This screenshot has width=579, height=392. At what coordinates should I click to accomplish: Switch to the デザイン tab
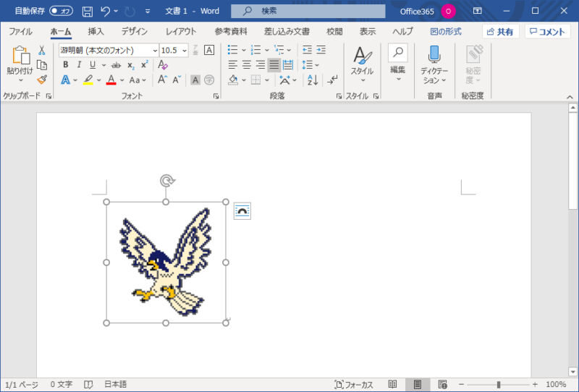click(135, 32)
